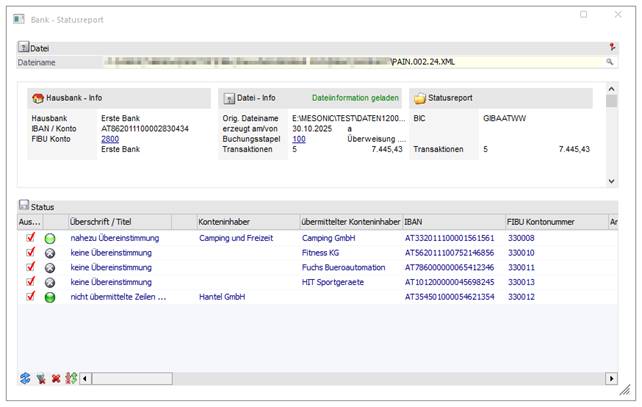Viewport: 642px width, 407px height.
Task: Click the Statusreport folder icon
Action: click(x=420, y=98)
